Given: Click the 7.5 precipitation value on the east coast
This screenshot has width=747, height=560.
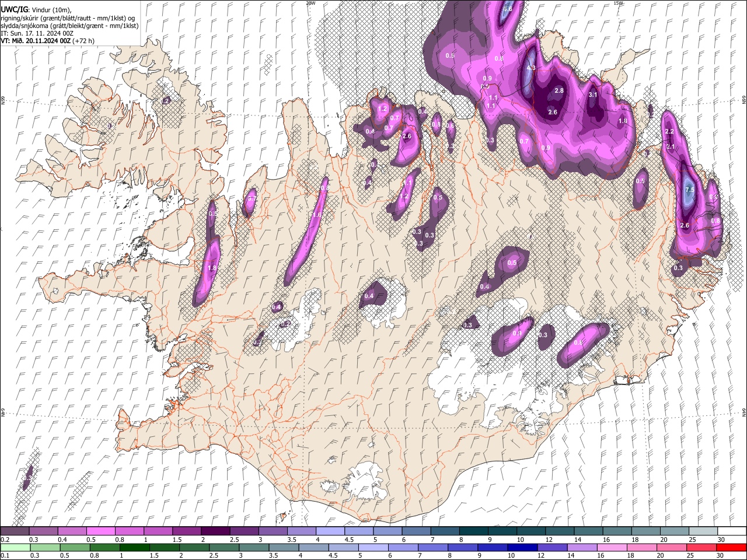Looking at the screenshot, I should [x=689, y=190].
